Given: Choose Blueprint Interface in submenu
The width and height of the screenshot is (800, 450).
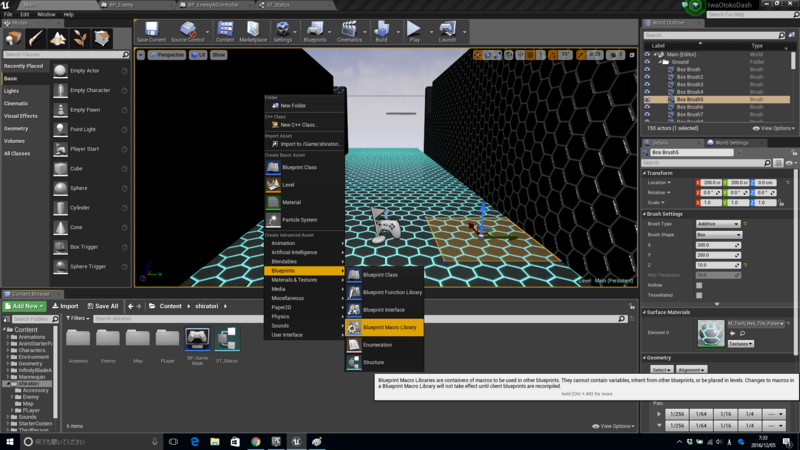Looking at the screenshot, I should (x=385, y=310).
